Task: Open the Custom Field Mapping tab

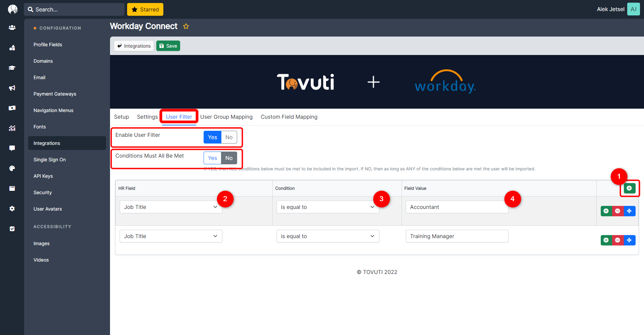Action: pyautogui.click(x=289, y=117)
